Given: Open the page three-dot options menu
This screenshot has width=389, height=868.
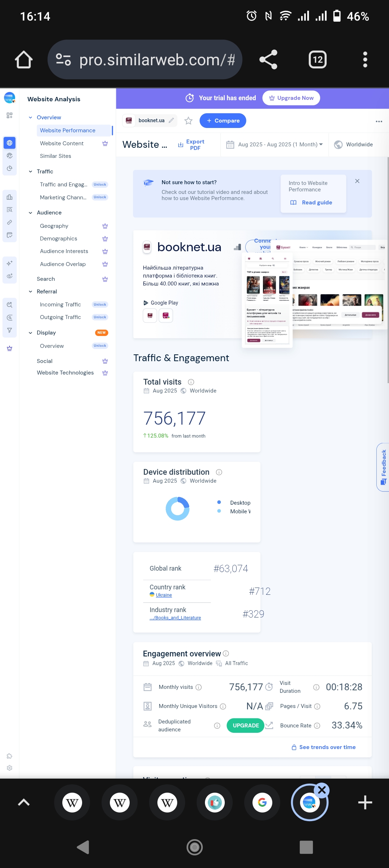Looking at the screenshot, I should coord(379,121).
